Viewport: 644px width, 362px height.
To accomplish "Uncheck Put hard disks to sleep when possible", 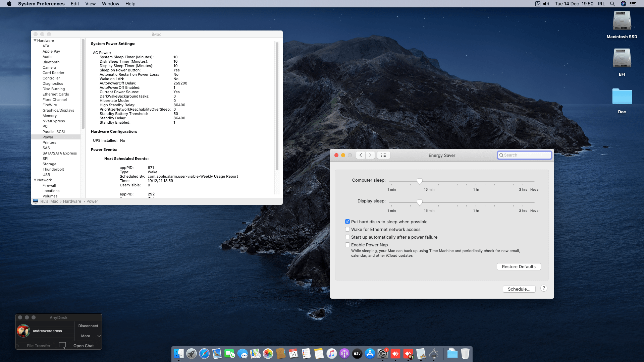I will (x=347, y=222).
